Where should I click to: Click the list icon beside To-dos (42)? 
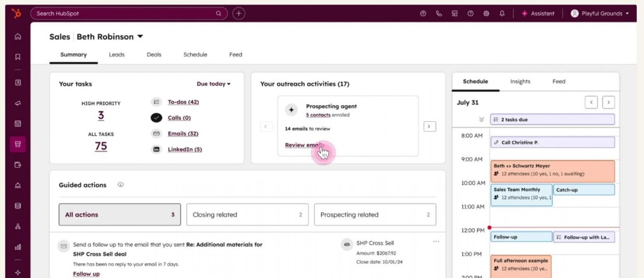coord(156,102)
